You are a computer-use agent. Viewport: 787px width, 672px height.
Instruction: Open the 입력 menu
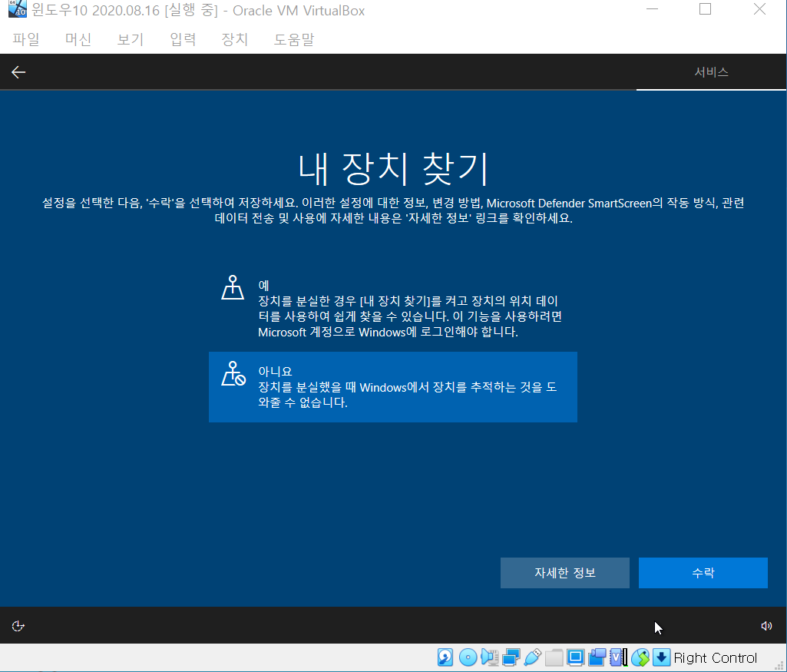click(x=183, y=39)
